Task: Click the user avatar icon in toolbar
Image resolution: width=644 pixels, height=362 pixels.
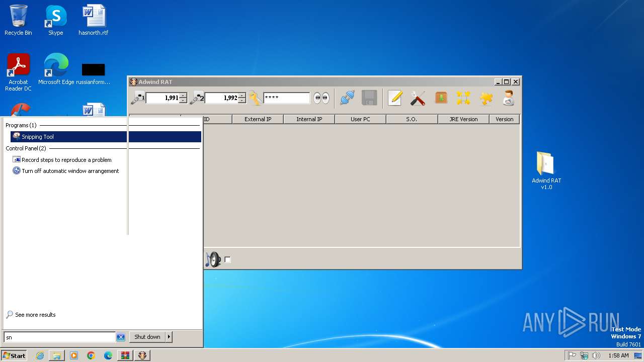Action: pyautogui.click(x=508, y=98)
